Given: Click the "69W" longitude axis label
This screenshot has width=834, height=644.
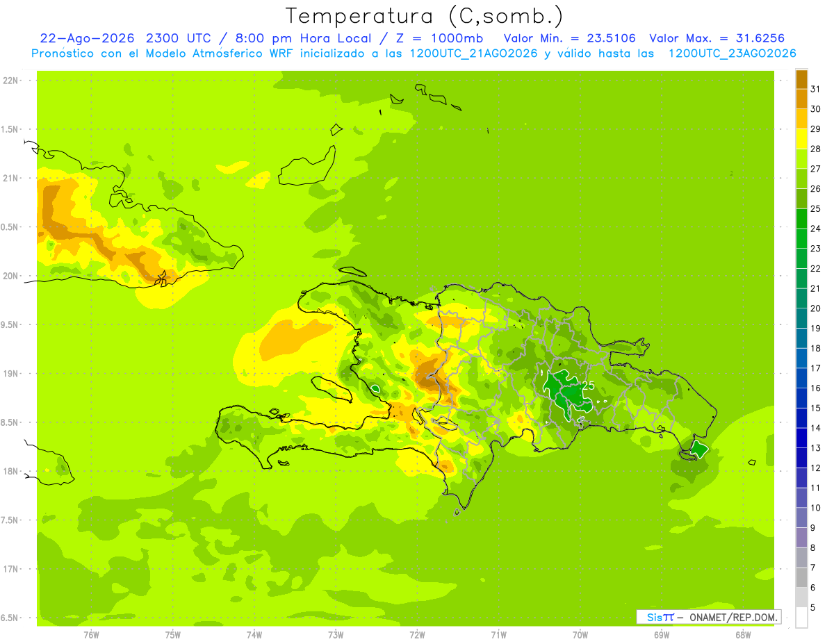Looking at the screenshot, I should click(662, 636).
